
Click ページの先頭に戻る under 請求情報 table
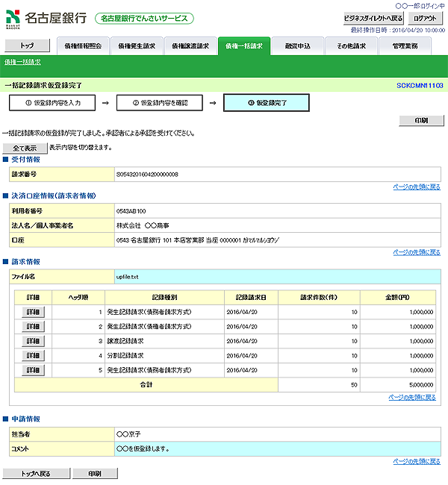click(412, 398)
